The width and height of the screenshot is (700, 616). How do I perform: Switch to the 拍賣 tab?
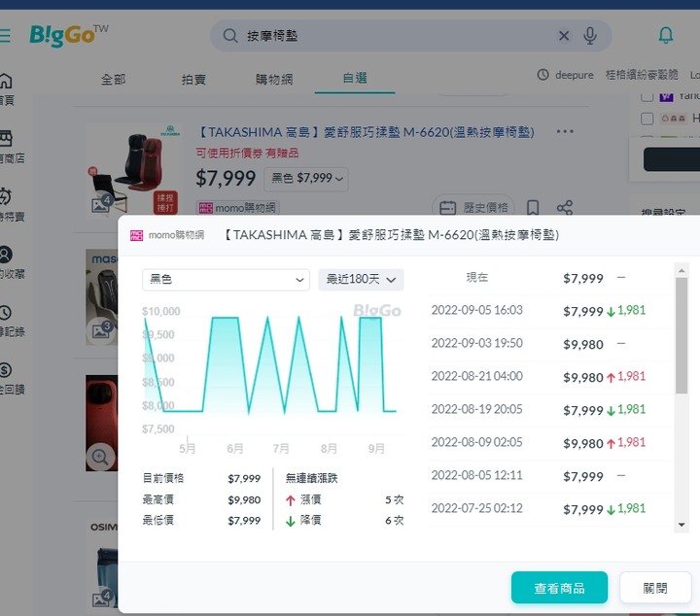pyautogui.click(x=193, y=79)
